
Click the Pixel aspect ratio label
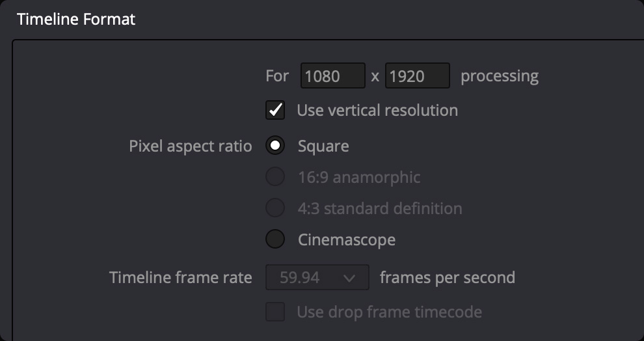click(x=190, y=146)
